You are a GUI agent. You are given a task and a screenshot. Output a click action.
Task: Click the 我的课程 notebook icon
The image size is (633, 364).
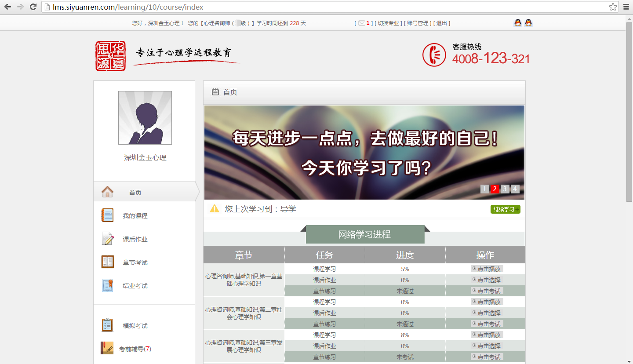107,215
